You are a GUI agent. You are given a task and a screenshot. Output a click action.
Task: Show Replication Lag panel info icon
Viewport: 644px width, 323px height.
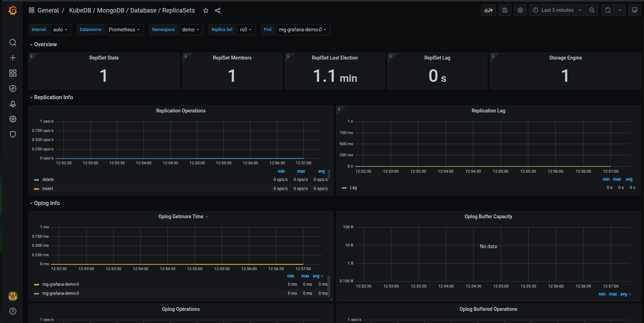(339, 109)
